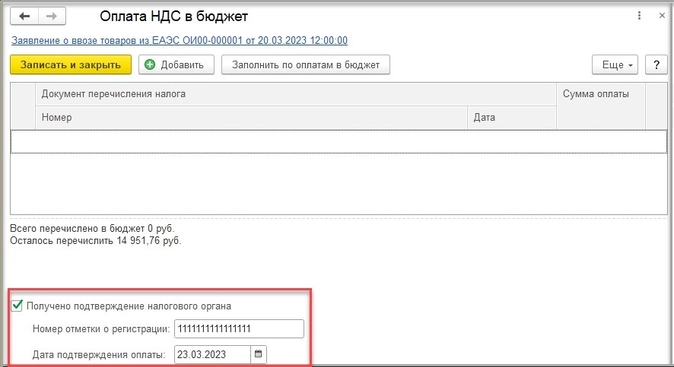Close the Оплата НДС в бюджет form

click(x=662, y=15)
